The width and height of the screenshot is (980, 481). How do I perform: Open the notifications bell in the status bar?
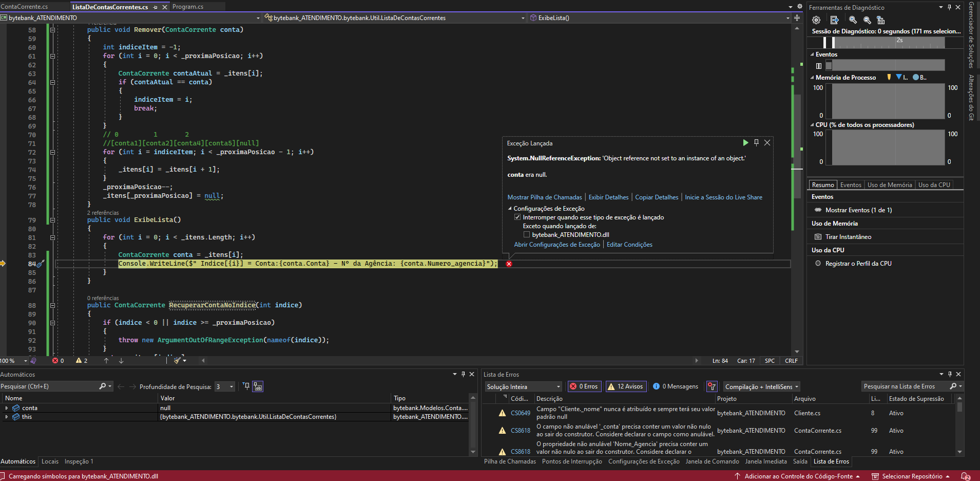coord(966,476)
